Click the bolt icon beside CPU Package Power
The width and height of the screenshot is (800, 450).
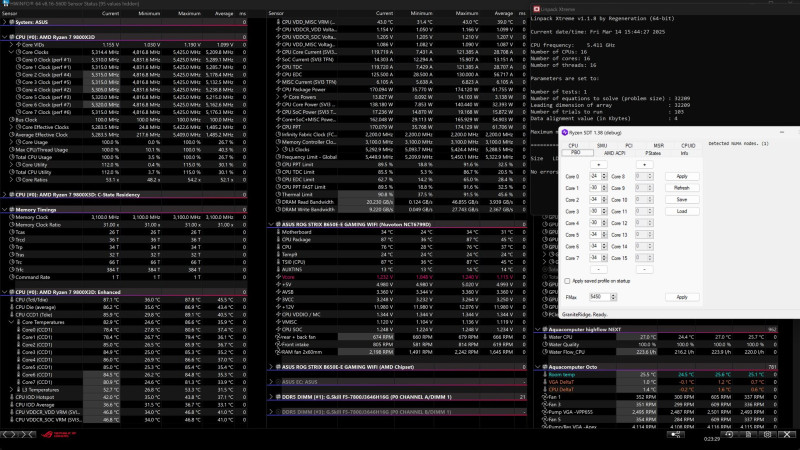point(278,89)
